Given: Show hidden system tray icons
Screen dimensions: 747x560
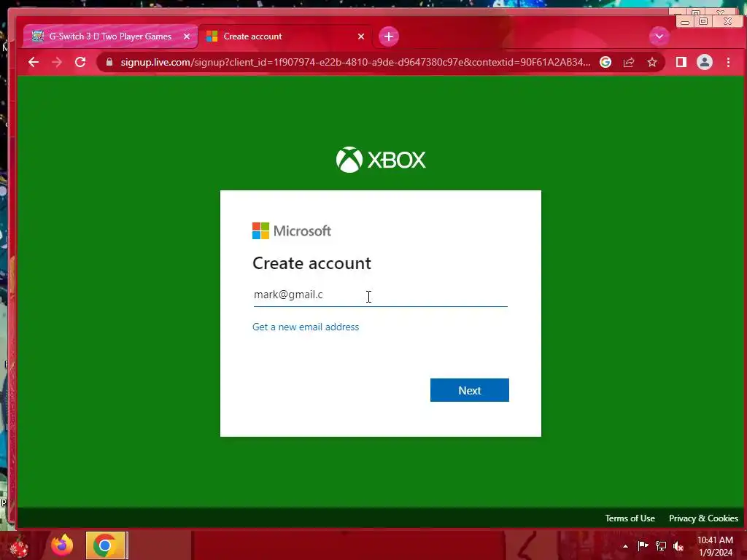Looking at the screenshot, I should pos(625,546).
